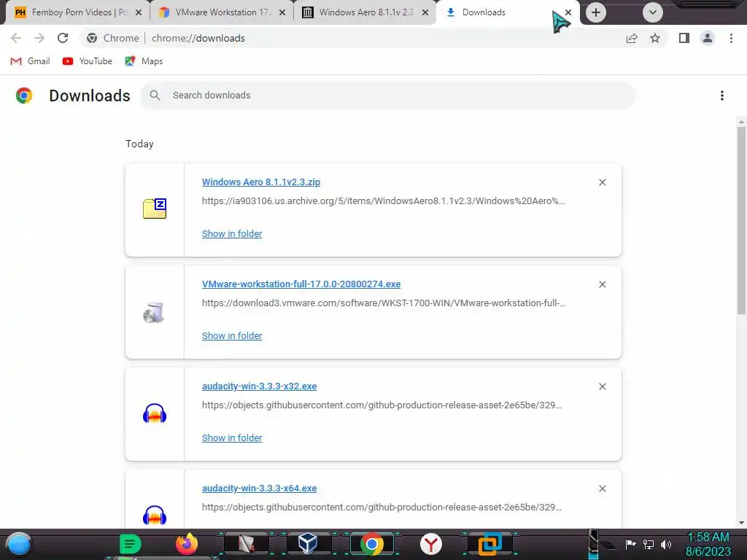Remove VMware-workstation download from list

[603, 284]
